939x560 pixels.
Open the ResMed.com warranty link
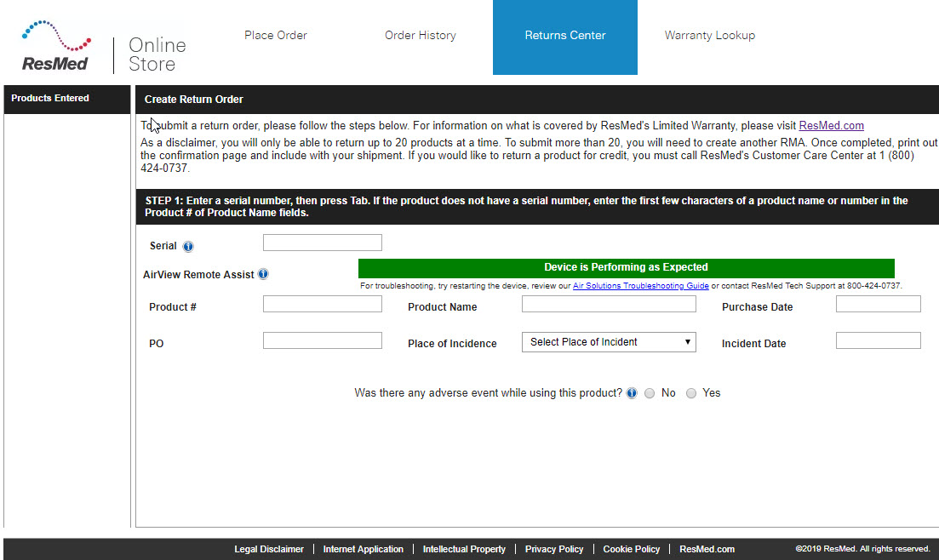point(831,126)
